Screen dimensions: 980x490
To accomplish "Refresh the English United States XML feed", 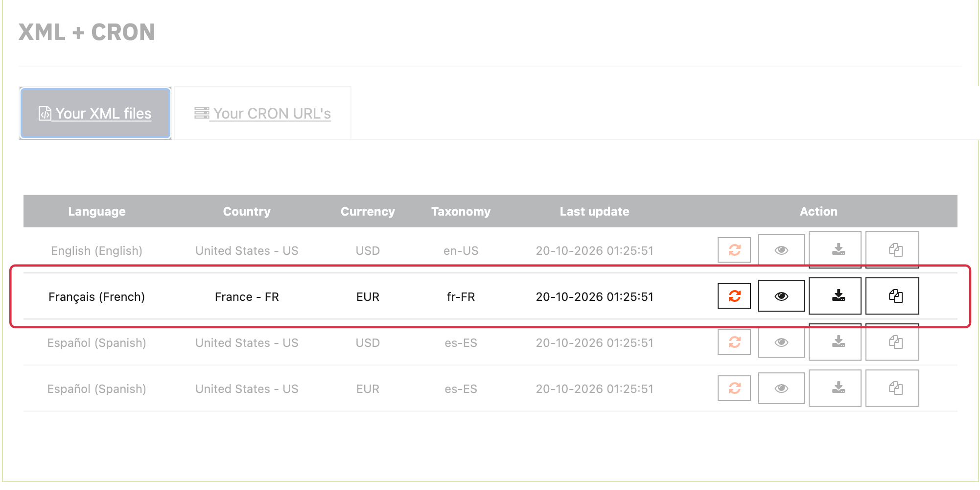I will [x=734, y=250].
